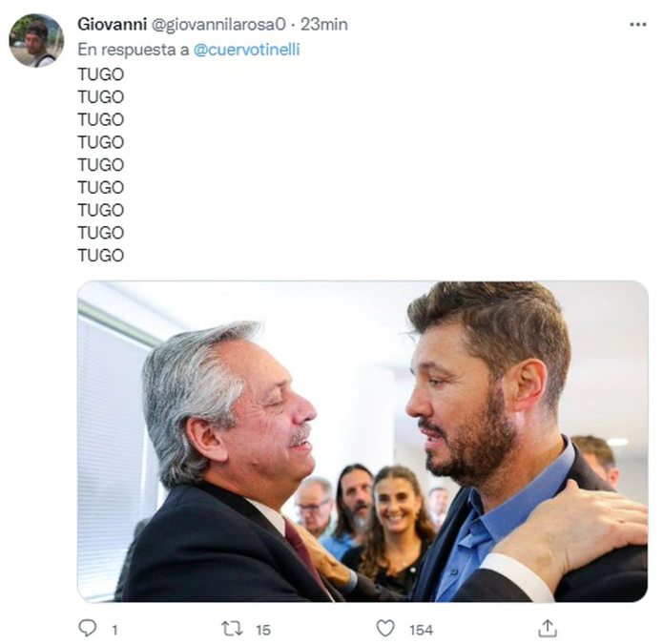Screen dimensions: 663x644
Task: Open the @cuervotinelli mention link
Action: coord(246,50)
